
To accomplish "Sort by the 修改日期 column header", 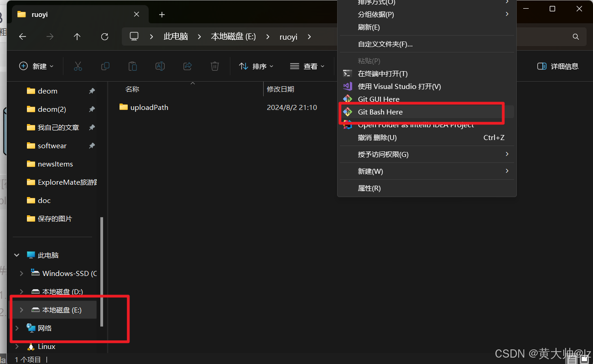I will click(x=281, y=89).
